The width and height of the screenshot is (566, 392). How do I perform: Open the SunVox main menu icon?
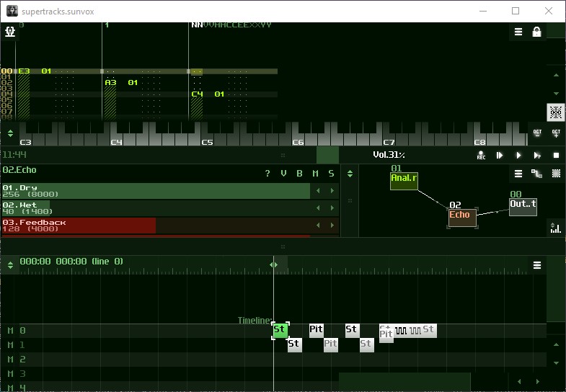(x=10, y=32)
